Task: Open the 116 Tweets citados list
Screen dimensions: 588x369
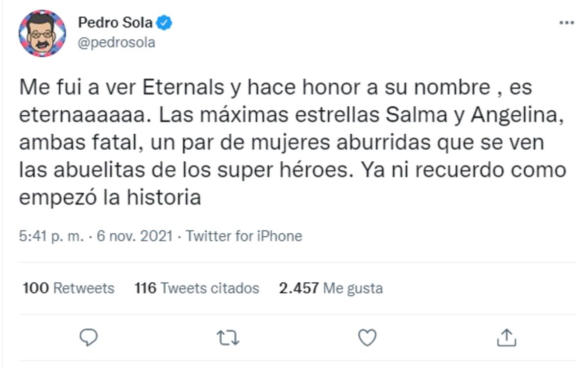Action: 196,288
